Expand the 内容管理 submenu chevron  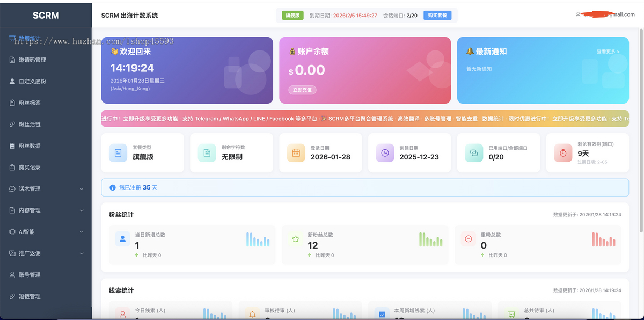82,210
